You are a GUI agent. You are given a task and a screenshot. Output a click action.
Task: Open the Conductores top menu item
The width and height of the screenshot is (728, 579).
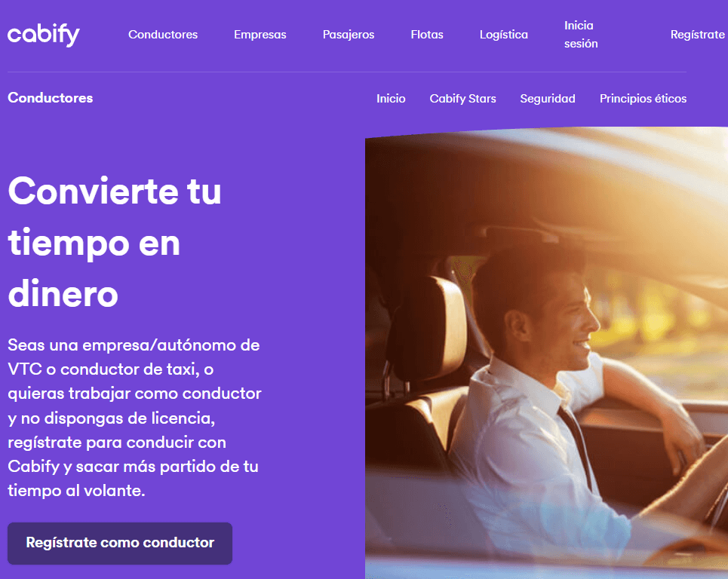[x=163, y=35]
